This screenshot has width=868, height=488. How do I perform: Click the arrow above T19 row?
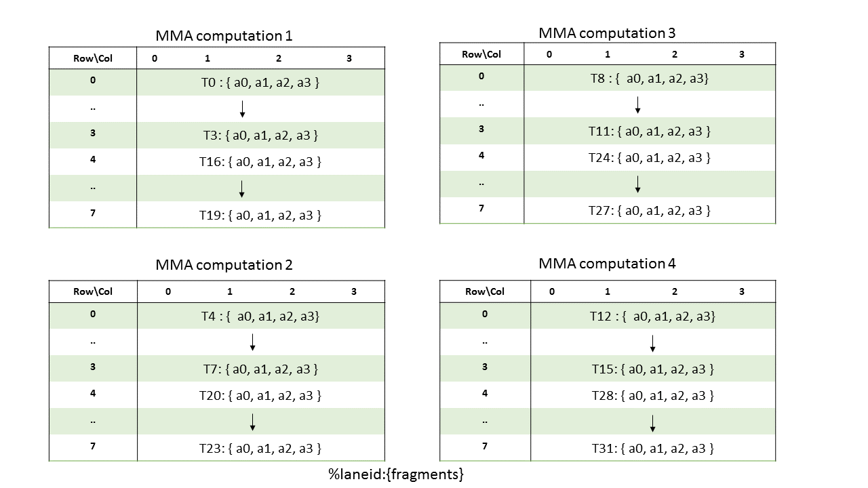(242, 189)
